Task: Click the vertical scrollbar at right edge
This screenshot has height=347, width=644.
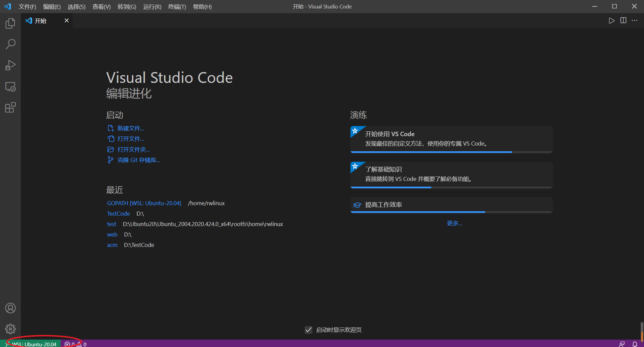Action: point(642,332)
